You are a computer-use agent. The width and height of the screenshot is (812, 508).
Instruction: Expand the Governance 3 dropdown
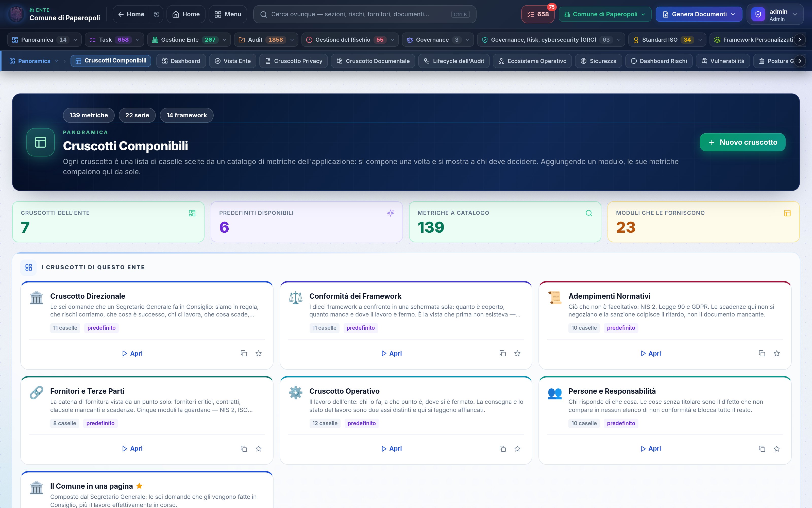438,40
